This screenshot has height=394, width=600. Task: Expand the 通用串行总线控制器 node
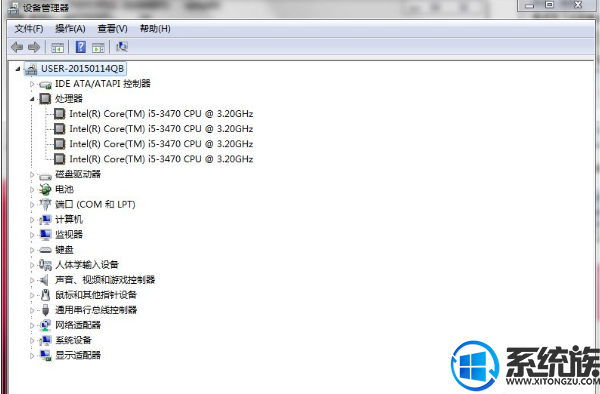[32, 310]
